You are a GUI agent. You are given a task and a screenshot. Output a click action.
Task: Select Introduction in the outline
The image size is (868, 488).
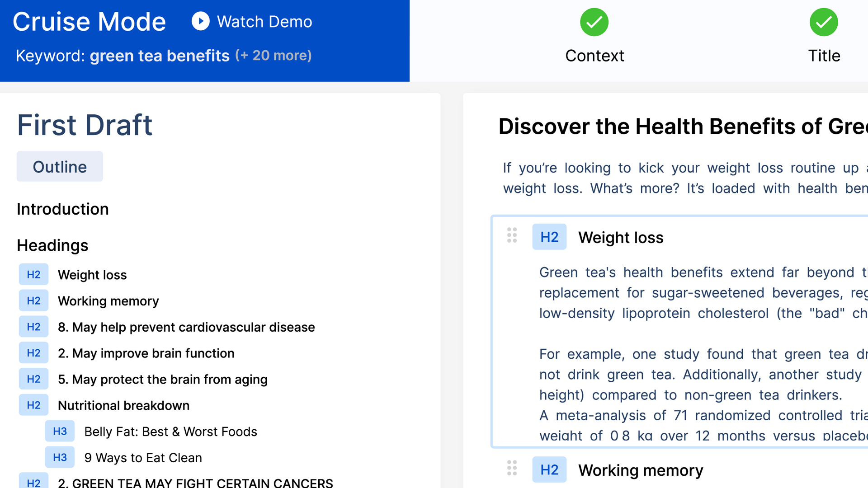(63, 209)
